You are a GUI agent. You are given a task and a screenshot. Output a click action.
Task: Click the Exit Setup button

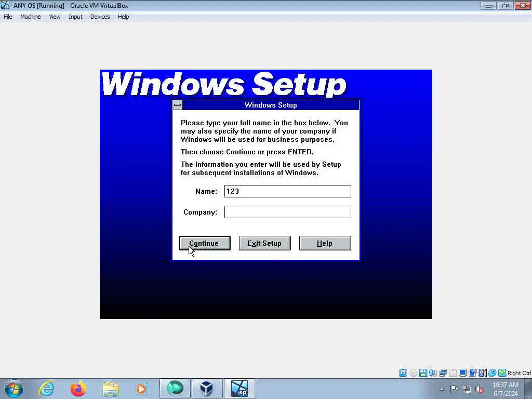click(264, 243)
